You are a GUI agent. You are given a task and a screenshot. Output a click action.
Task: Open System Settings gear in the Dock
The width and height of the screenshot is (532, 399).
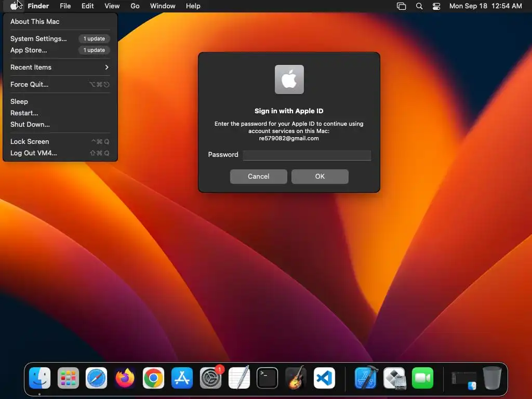(210, 378)
